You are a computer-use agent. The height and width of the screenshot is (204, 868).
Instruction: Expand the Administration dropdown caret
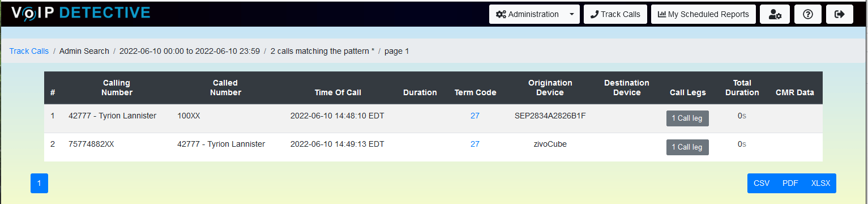pyautogui.click(x=572, y=15)
